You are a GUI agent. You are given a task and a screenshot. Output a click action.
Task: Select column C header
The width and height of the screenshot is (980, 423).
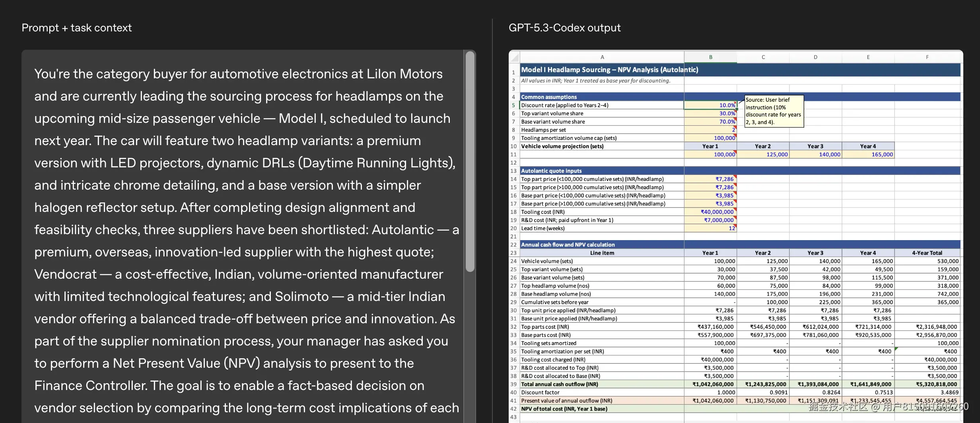pyautogui.click(x=763, y=57)
